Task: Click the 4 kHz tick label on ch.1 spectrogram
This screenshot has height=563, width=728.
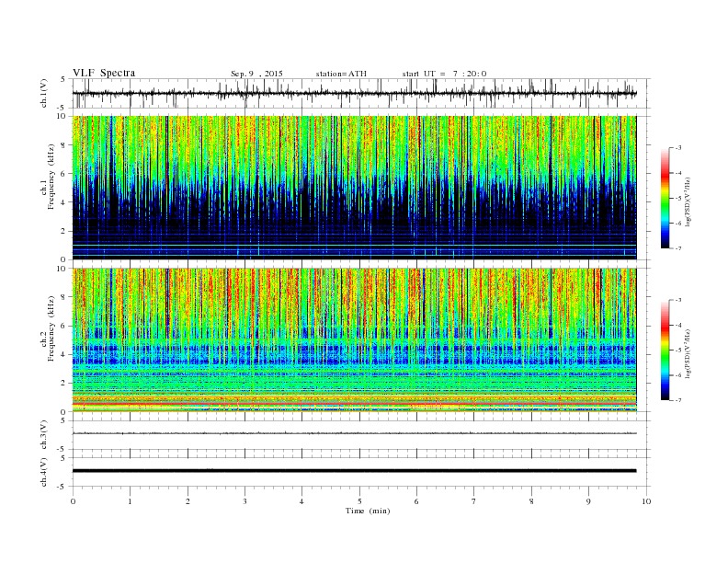Action: coord(63,202)
